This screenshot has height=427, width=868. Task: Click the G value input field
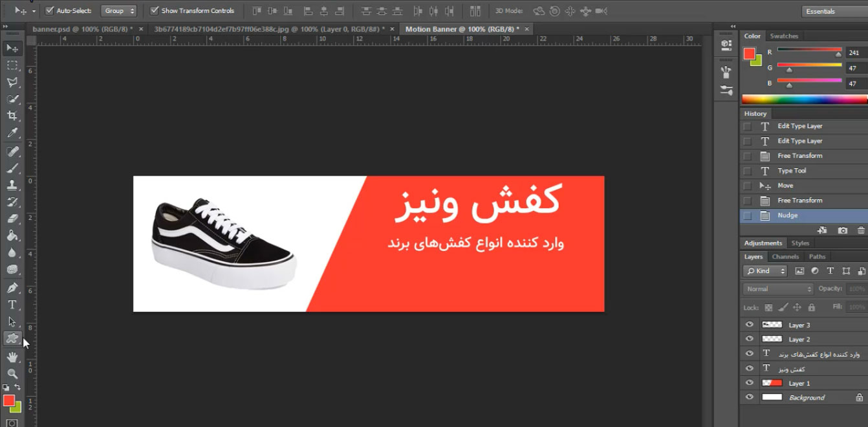[856, 68]
